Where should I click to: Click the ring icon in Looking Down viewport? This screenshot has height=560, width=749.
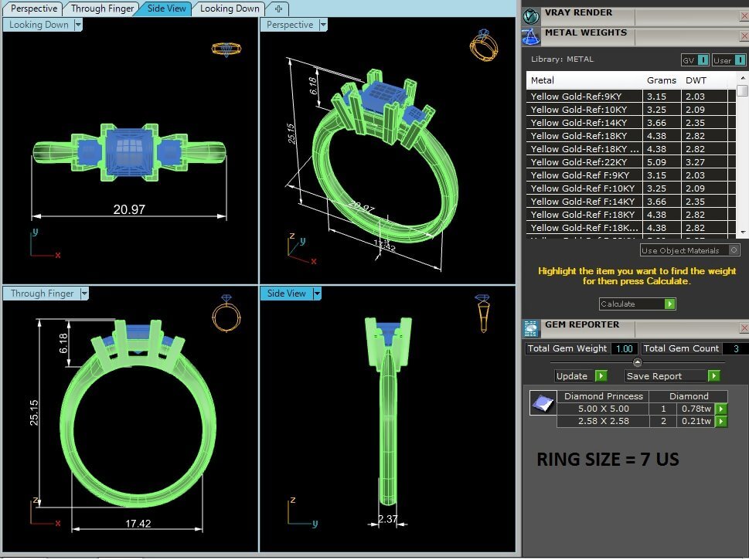point(226,49)
